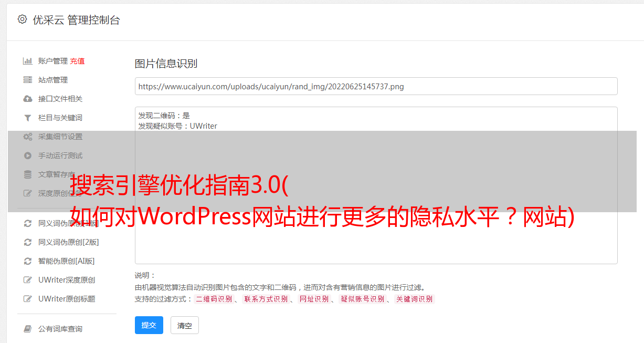644x343 pixels.
Task: Click the recognition result text area
Action: (376, 185)
